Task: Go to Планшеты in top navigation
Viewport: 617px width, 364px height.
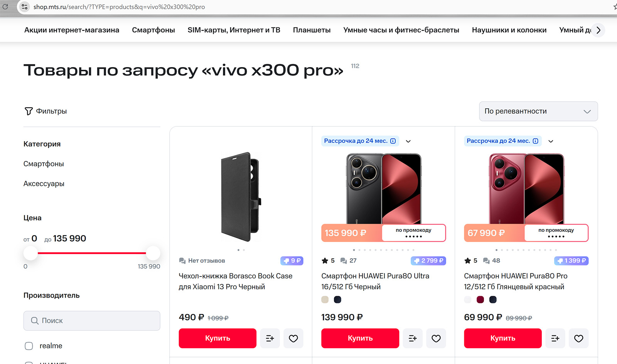Action: (x=312, y=30)
